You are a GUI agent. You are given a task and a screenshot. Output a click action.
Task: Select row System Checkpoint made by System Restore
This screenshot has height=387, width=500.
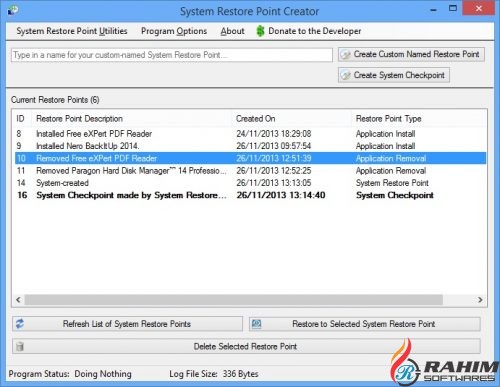(x=250, y=195)
